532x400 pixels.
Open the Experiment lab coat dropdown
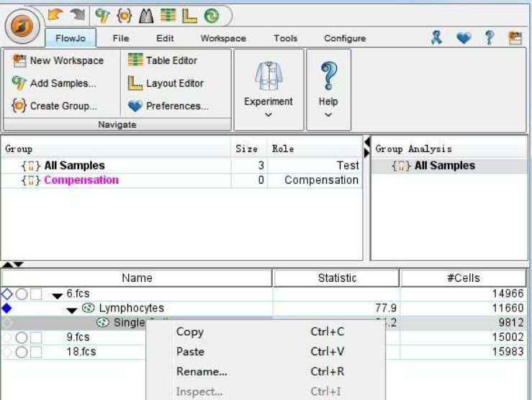click(x=269, y=89)
